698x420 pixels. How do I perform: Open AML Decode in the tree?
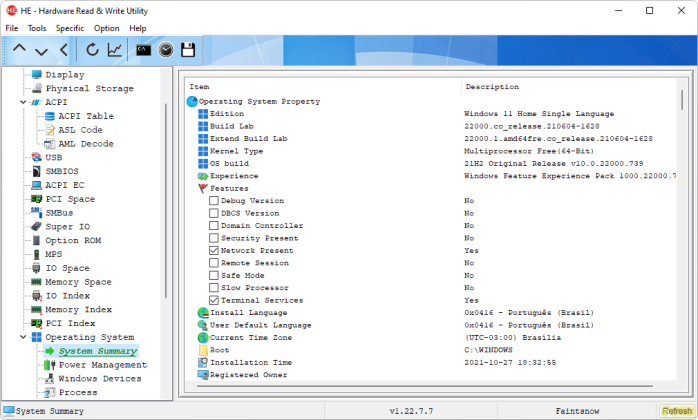point(86,143)
